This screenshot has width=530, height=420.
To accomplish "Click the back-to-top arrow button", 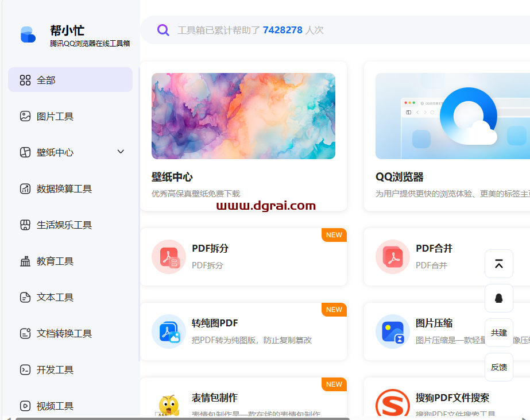I will (x=499, y=264).
